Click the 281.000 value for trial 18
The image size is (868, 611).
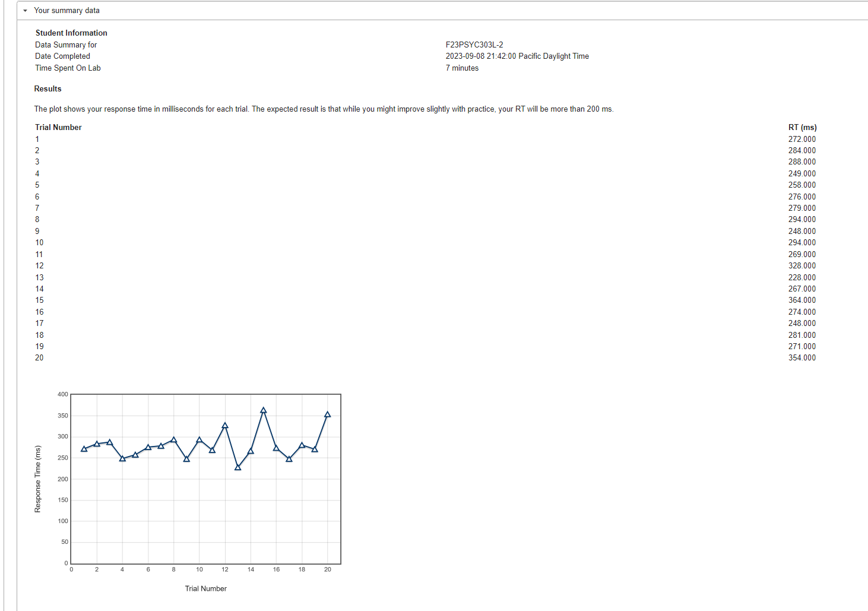point(802,335)
